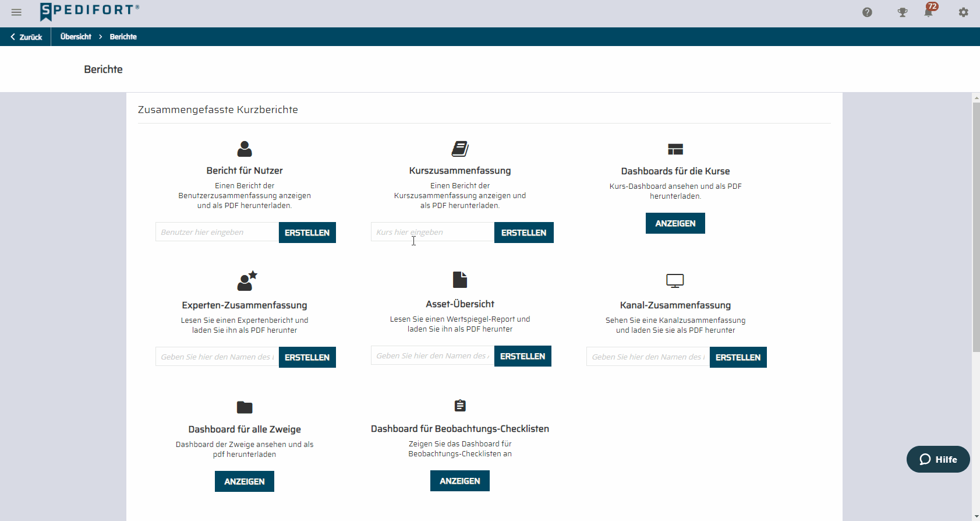Click the 'Dashboards für die Kurse' heading
This screenshot has width=980, height=521.
pyautogui.click(x=675, y=171)
